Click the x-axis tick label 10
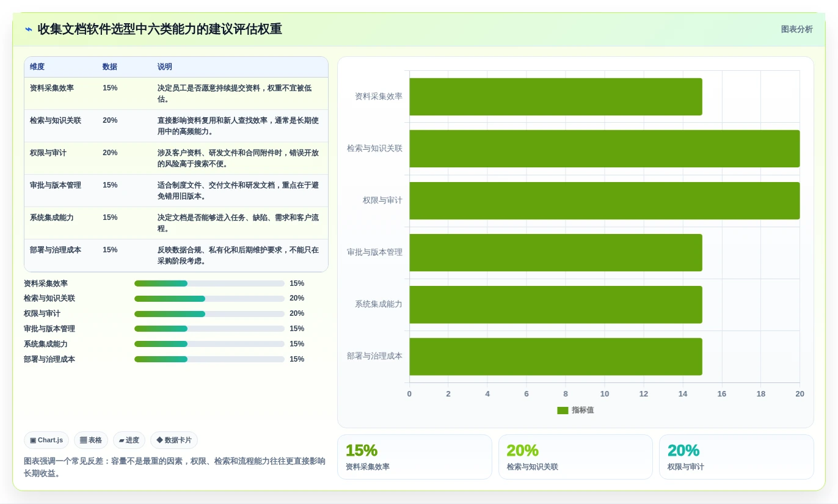 [605, 394]
